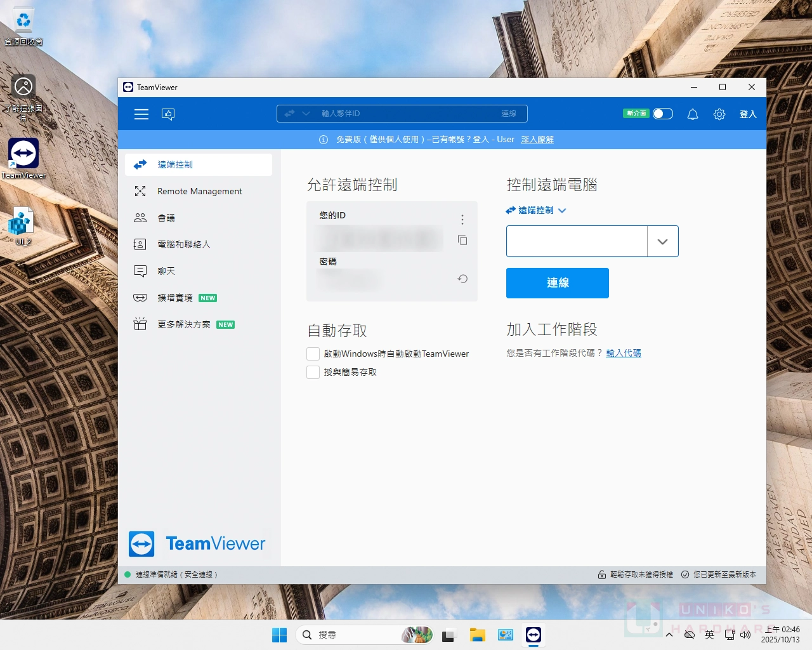812x650 pixels.
Task: Expand the partner ID dropdown arrow
Action: pyautogui.click(x=662, y=242)
